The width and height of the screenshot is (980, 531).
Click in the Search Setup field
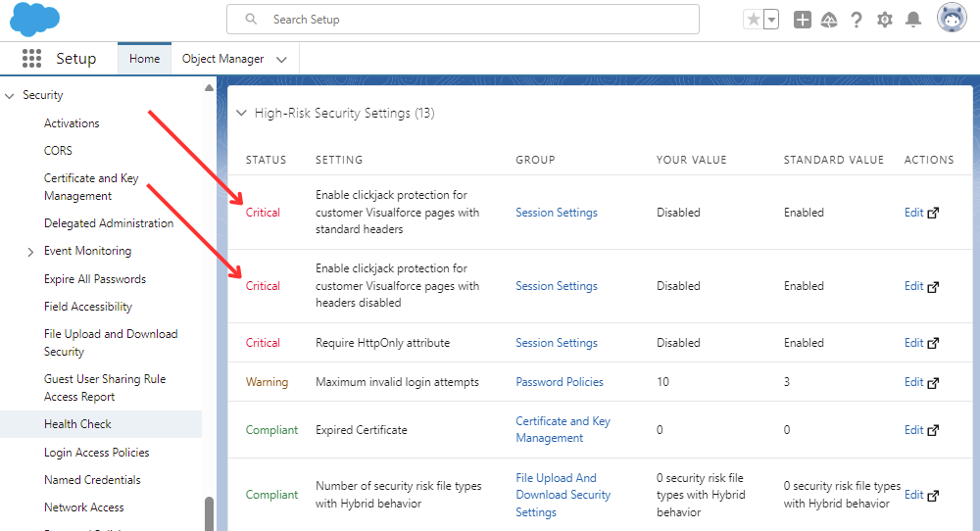(470, 20)
